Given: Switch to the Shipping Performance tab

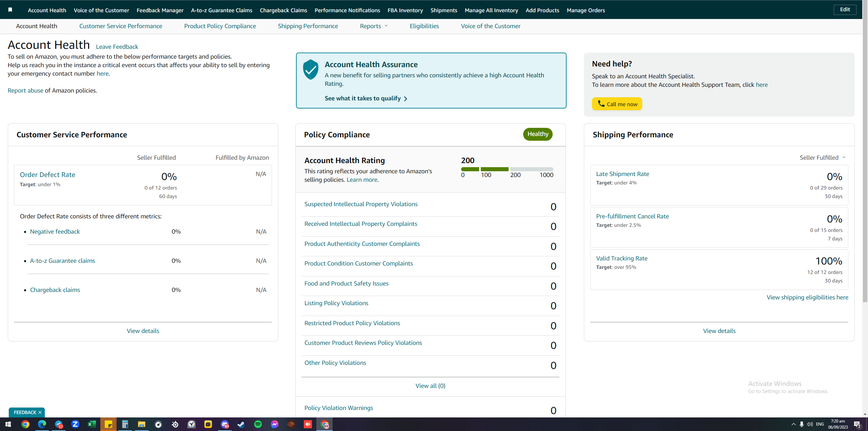Looking at the screenshot, I should [308, 26].
